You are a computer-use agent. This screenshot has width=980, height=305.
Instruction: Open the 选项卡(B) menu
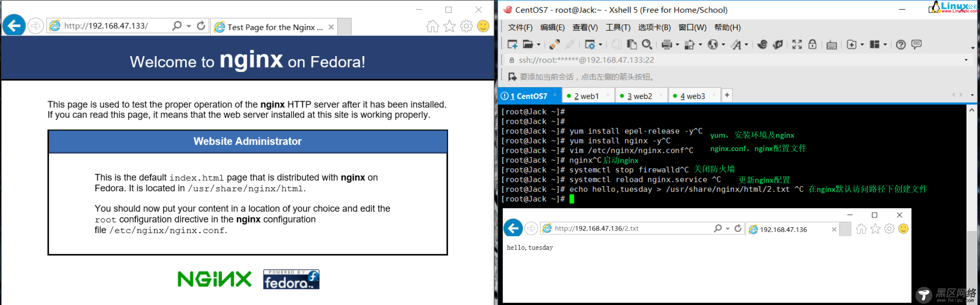click(x=654, y=27)
